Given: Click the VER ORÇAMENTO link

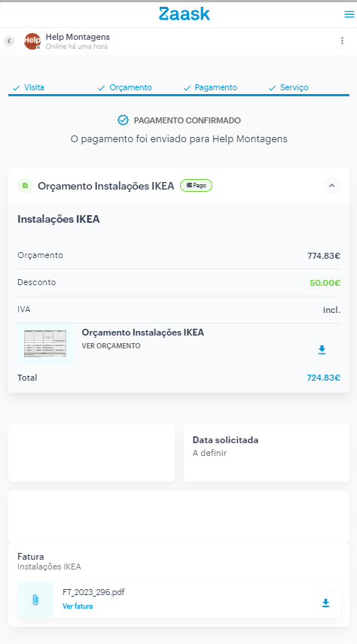Looking at the screenshot, I should coord(111,346).
